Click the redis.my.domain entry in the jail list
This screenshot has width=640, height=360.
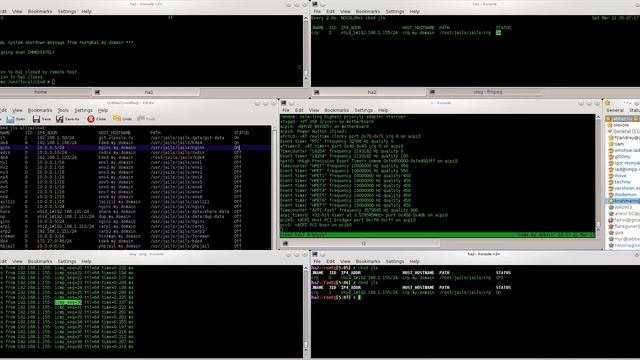(117, 152)
